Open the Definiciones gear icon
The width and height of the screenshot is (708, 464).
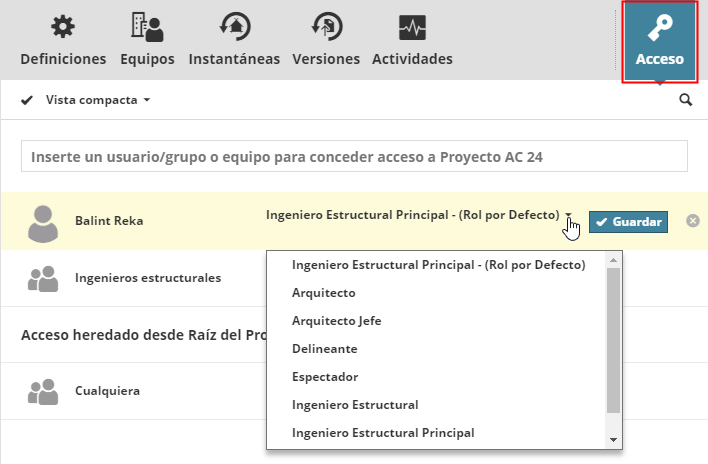tap(62, 27)
